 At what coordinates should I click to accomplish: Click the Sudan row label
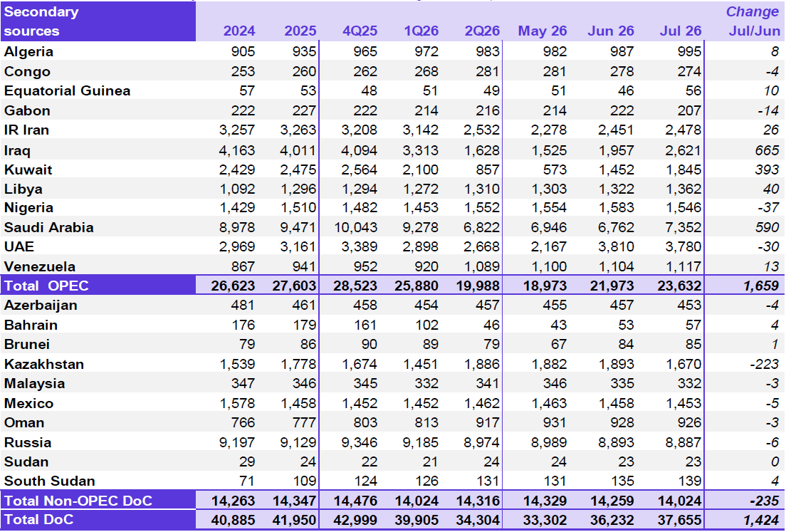point(26,461)
